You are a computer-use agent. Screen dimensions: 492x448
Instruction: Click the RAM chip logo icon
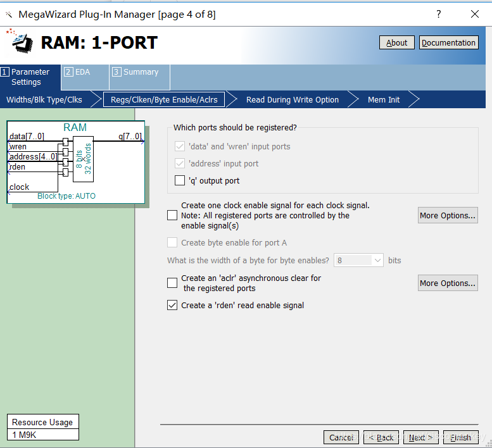(x=20, y=41)
